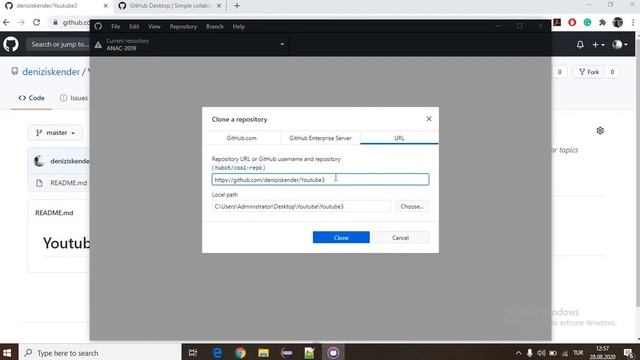Click the Search or jump to field on GitHub

click(x=58, y=44)
